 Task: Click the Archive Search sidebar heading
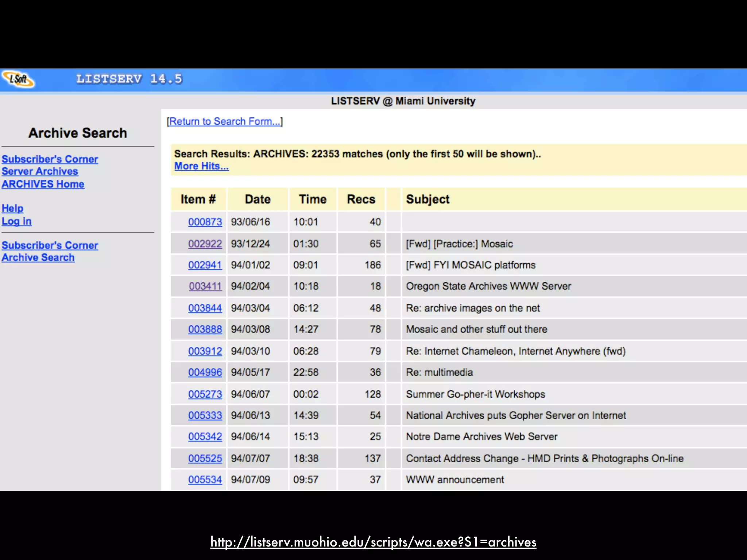(x=78, y=133)
